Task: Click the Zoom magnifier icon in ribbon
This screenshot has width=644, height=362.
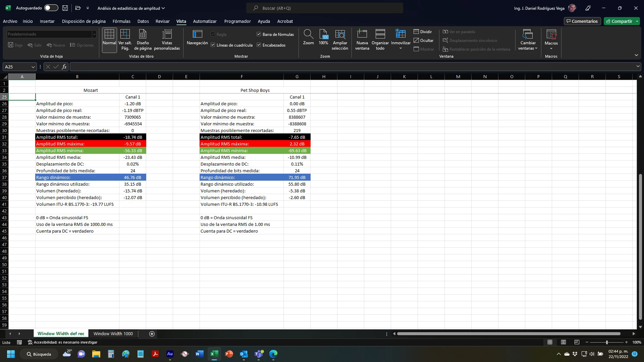Action: [x=308, y=34]
